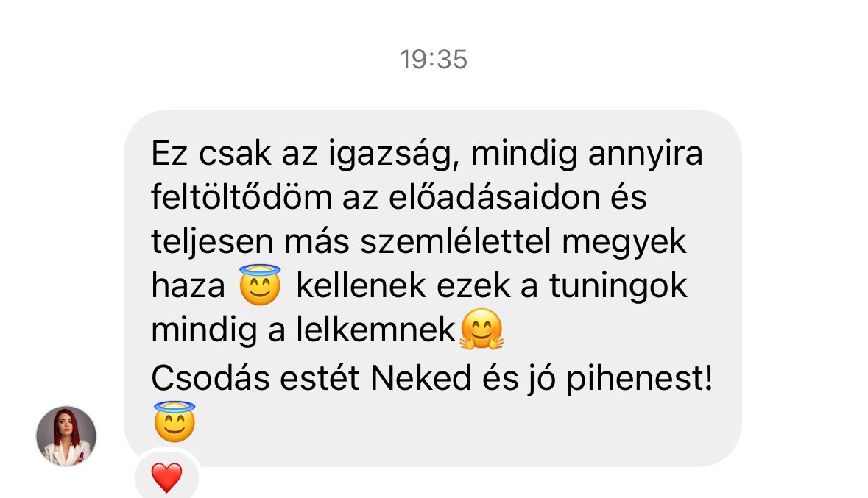Click the hugging face emoji after 'lelkemnek'

pyautogui.click(x=481, y=330)
